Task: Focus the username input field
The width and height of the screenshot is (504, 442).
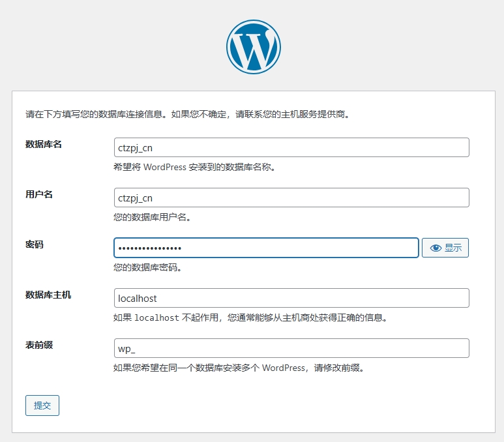Action: [291, 198]
